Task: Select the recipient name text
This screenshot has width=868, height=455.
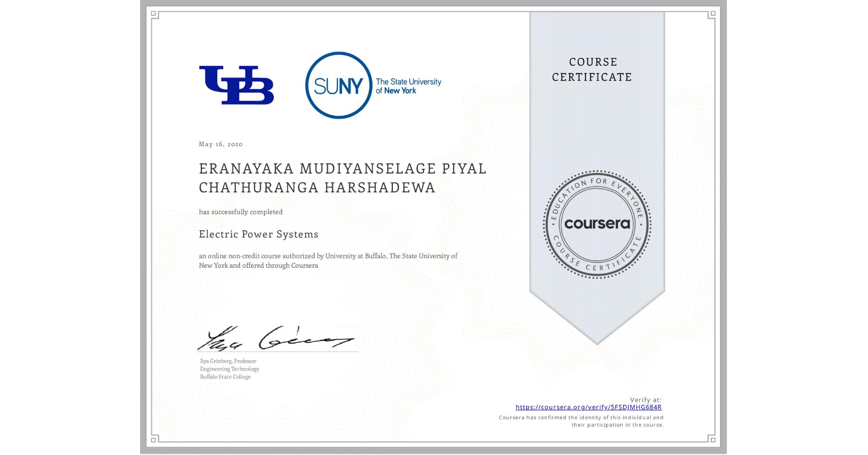Action: (x=342, y=178)
